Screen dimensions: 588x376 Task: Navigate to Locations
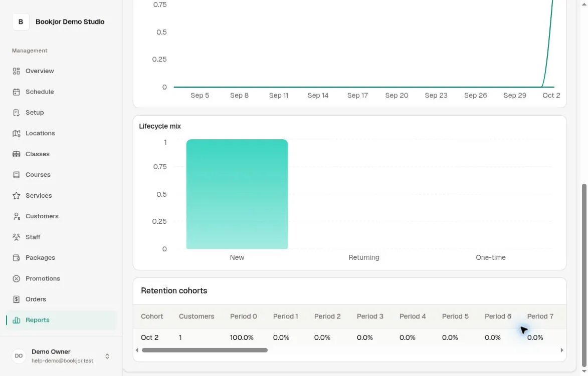click(x=61, y=133)
